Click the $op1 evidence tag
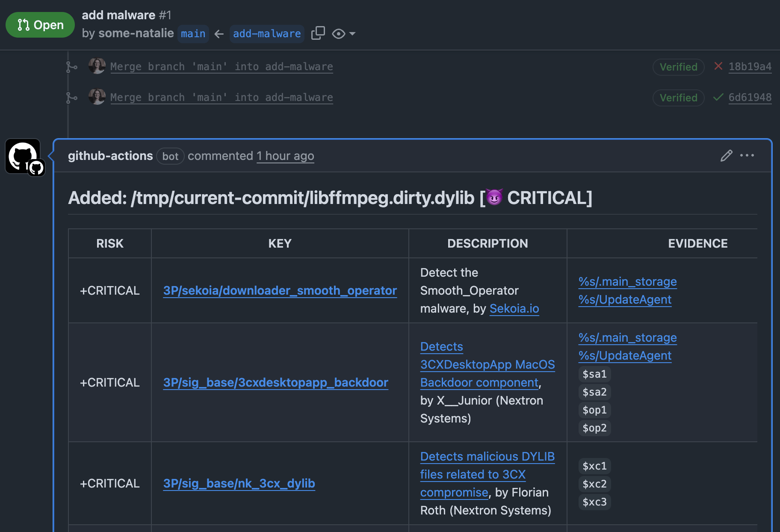The height and width of the screenshot is (532, 780). [x=594, y=410]
